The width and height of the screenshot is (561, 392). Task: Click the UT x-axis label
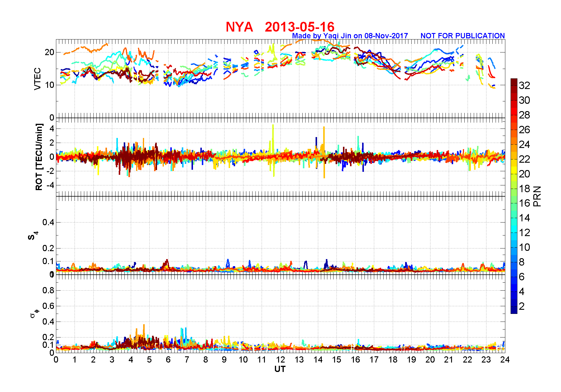pyautogui.click(x=280, y=369)
